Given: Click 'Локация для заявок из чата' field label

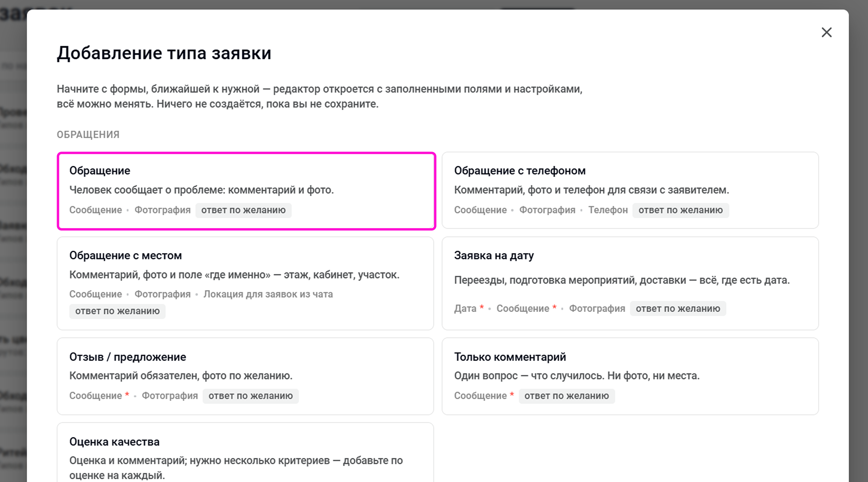Looking at the screenshot, I should click(x=268, y=294).
